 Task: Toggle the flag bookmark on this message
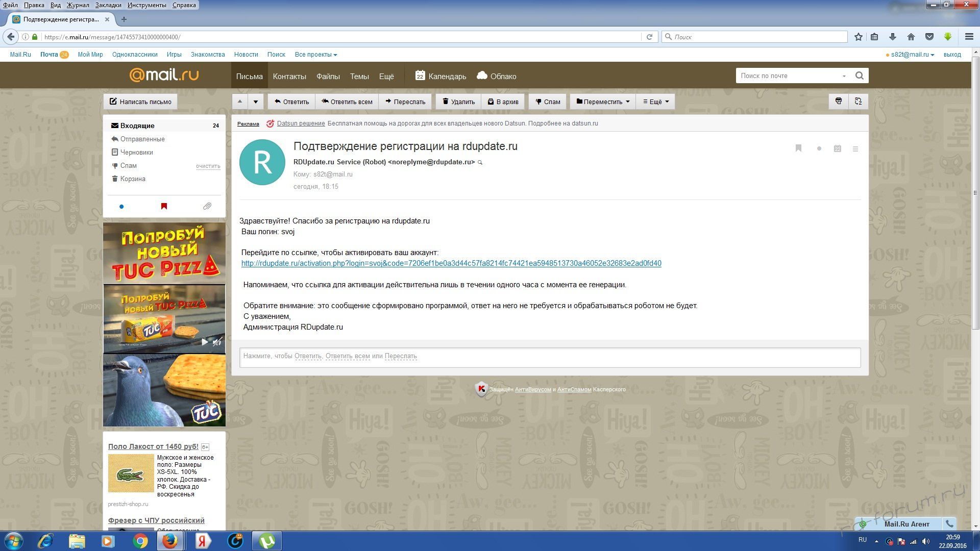point(798,148)
